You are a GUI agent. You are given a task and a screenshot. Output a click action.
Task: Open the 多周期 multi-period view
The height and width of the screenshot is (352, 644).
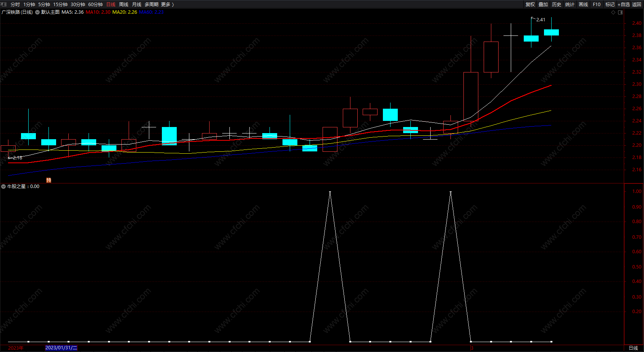(152, 5)
